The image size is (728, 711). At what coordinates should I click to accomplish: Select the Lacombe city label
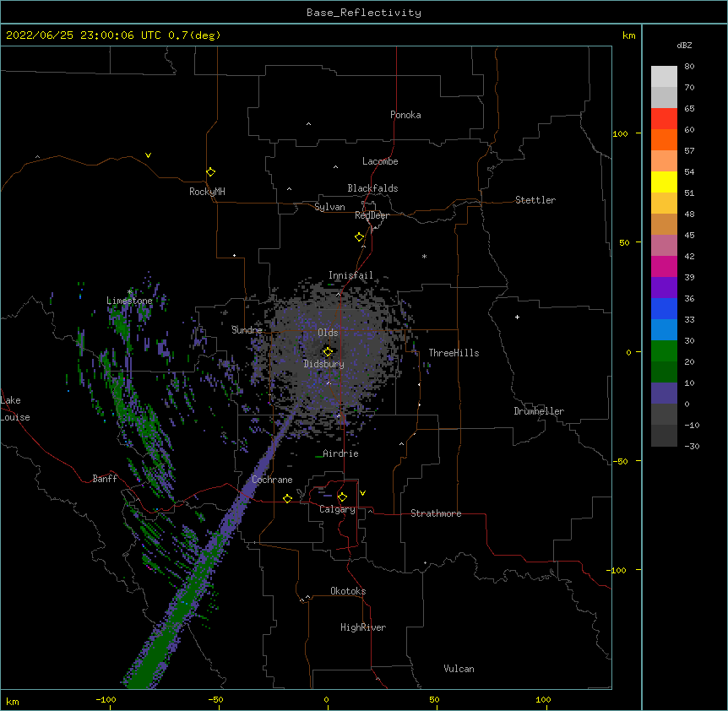380,161
